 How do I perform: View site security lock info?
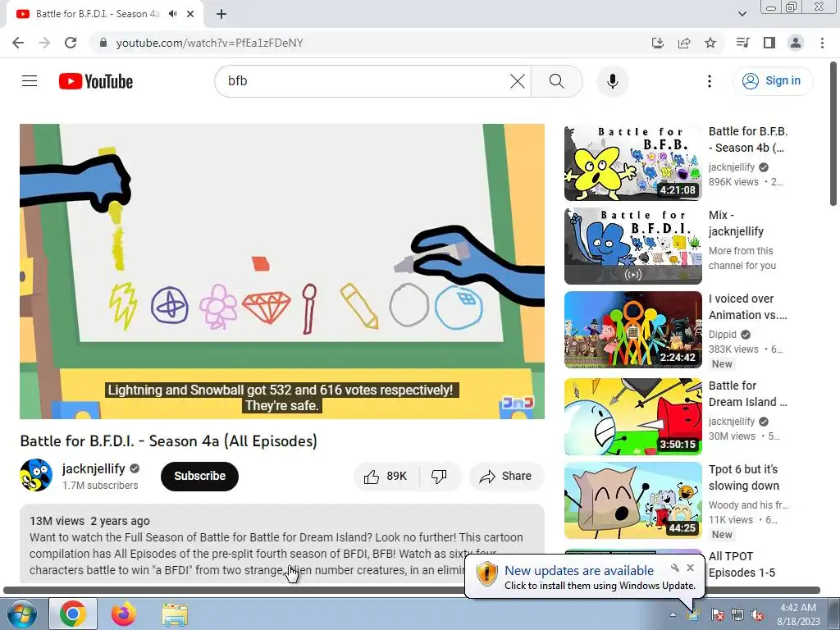103,43
